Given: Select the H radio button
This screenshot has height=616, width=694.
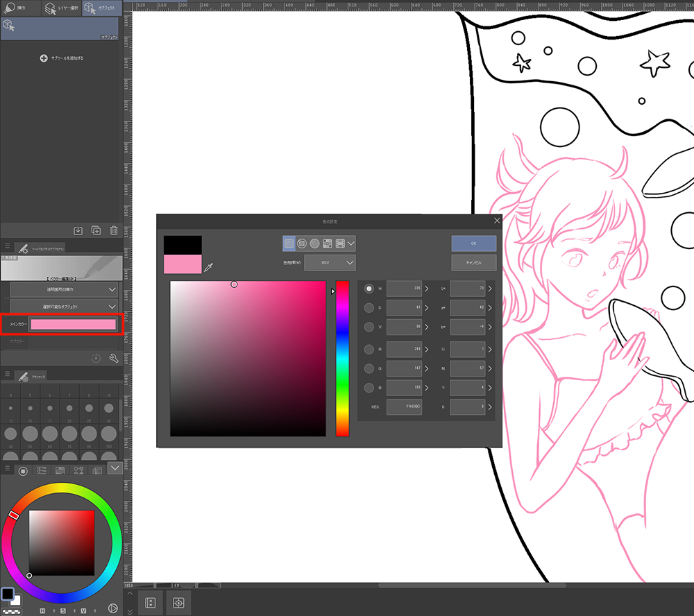Looking at the screenshot, I should 369,289.
